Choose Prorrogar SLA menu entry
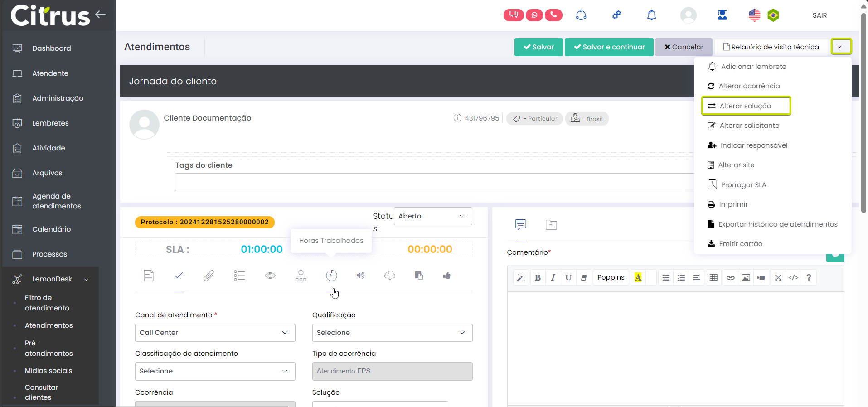868x407 pixels. [743, 185]
